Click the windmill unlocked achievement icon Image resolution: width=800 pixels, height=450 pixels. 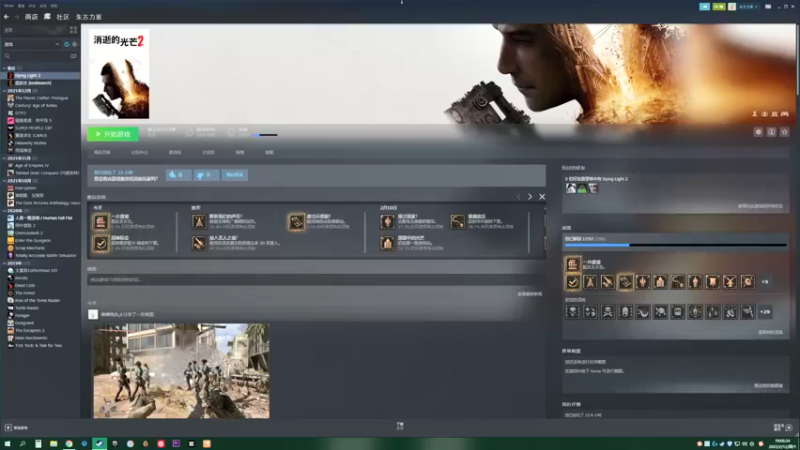(x=730, y=282)
